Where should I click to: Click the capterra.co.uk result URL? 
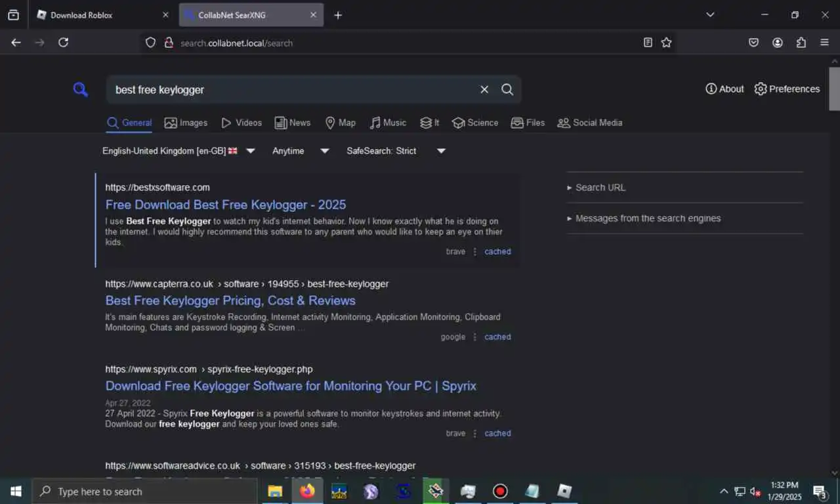tap(247, 284)
